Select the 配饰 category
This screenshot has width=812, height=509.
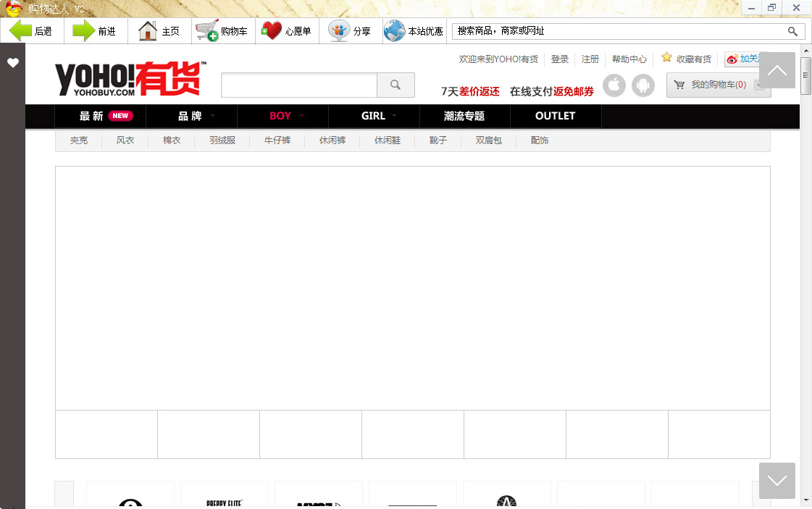pos(539,140)
